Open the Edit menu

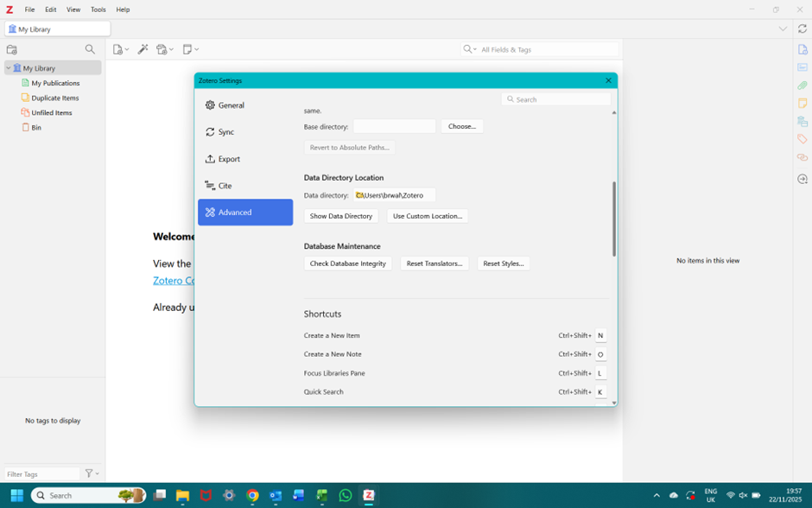(50, 10)
